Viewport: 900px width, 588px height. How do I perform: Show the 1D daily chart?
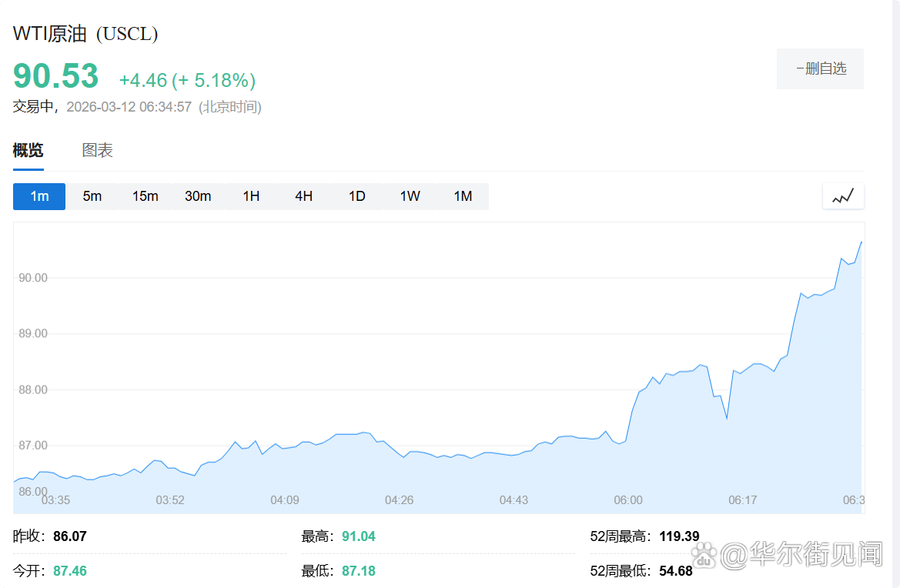pos(356,196)
